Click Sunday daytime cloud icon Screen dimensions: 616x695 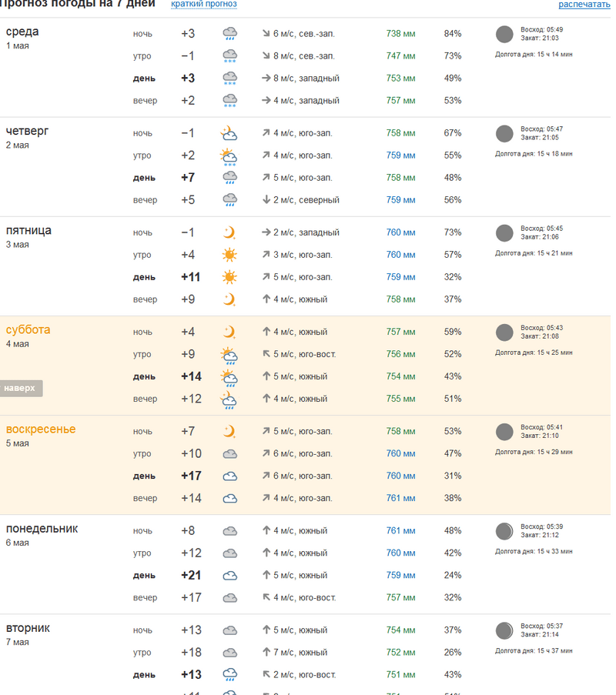click(x=229, y=476)
